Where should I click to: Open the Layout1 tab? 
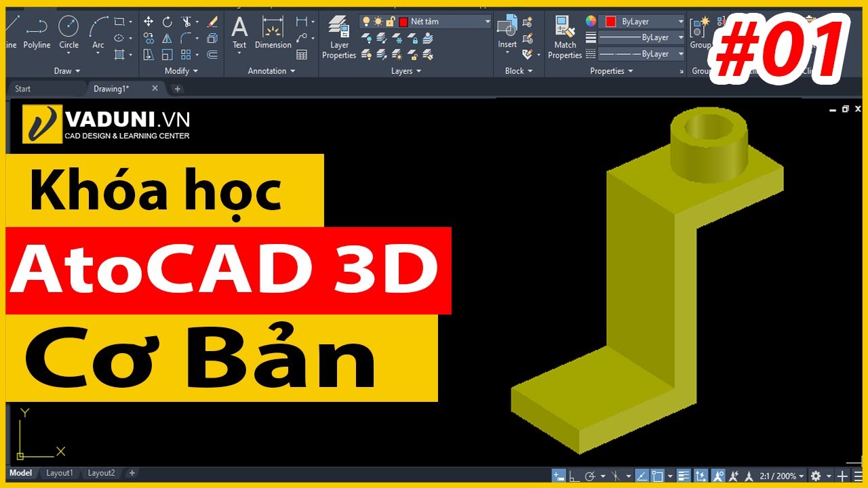click(x=59, y=473)
